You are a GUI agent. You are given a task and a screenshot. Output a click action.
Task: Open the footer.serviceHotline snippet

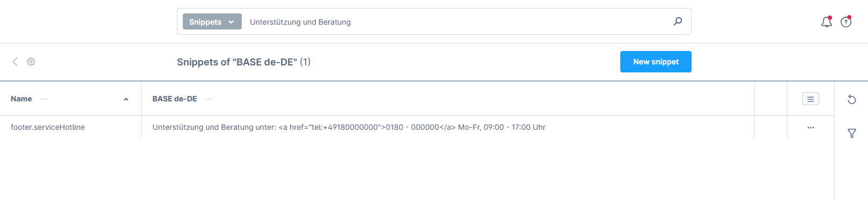click(x=48, y=127)
